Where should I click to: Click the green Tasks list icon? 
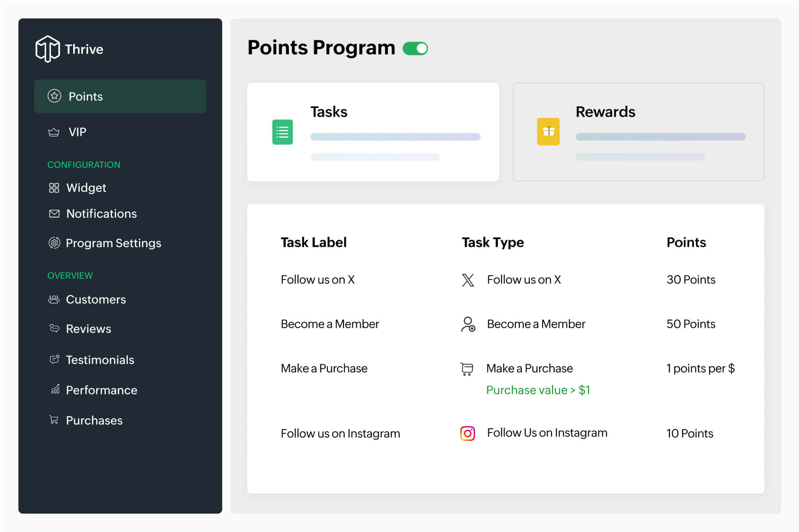click(x=282, y=132)
